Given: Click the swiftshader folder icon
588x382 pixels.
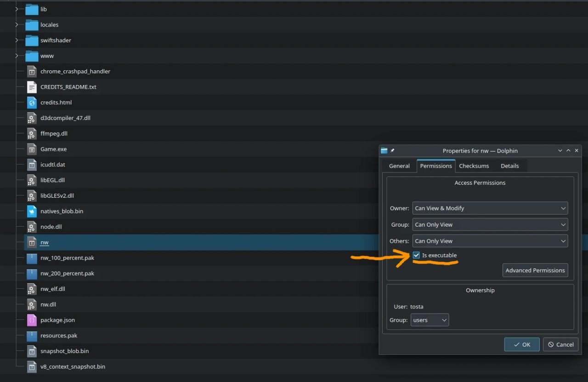Looking at the screenshot, I should pyautogui.click(x=31, y=40).
